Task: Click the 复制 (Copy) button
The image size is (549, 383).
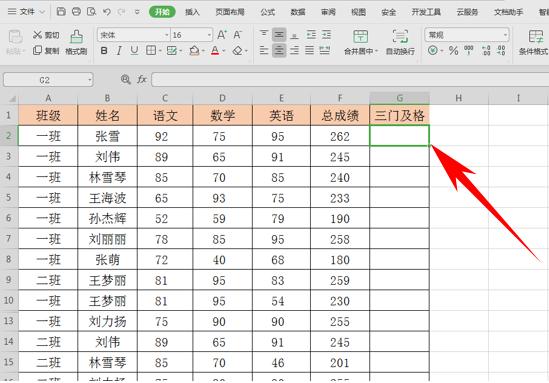Action: point(46,51)
